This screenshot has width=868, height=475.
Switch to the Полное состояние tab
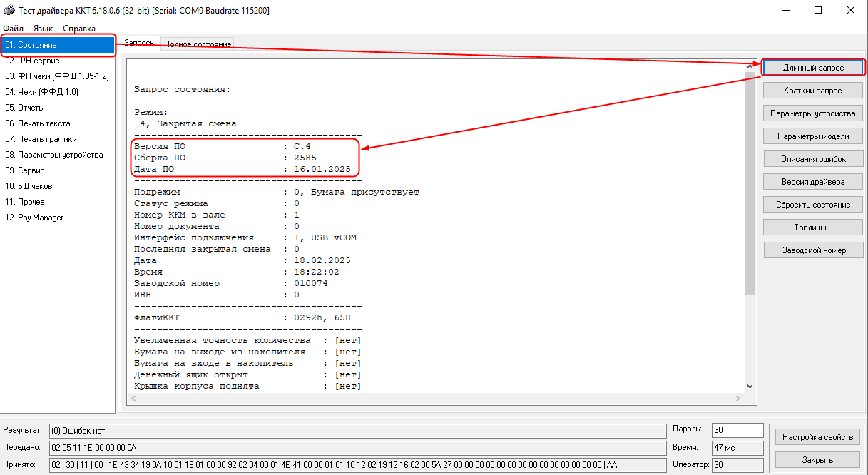click(x=198, y=44)
